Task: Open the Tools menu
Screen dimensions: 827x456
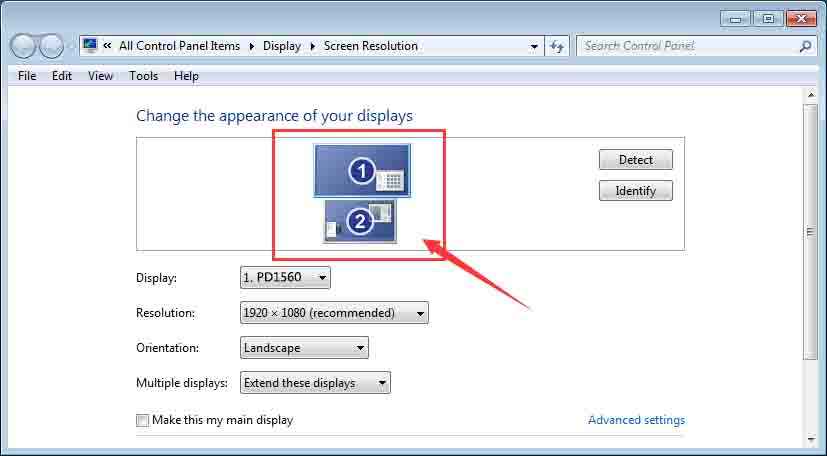Action: tap(143, 76)
